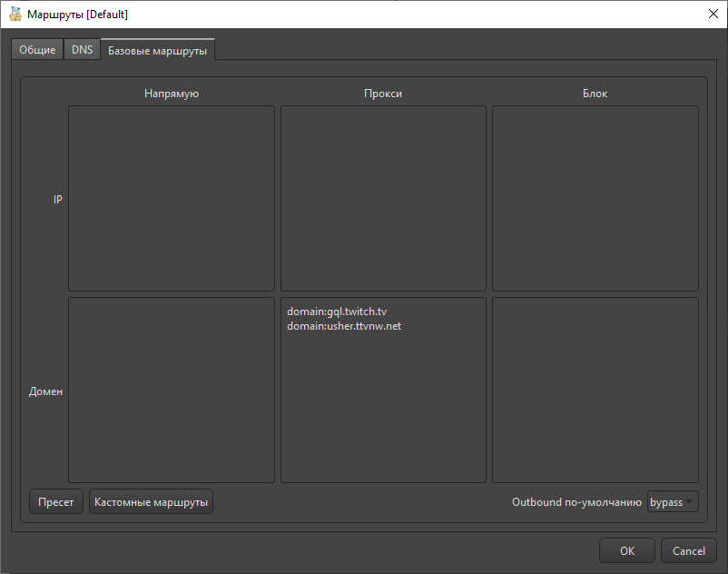Viewport: 728px width, 574px height.
Task: Open the Outbound по-умолчанию bypass dropdown
Action: tap(673, 502)
